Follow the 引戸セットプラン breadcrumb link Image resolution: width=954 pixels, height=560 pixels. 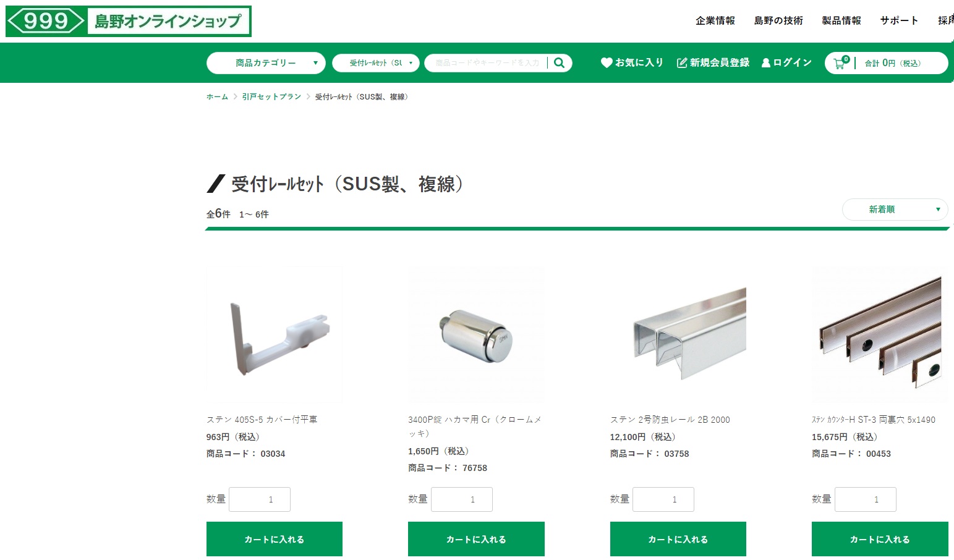[x=271, y=96]
